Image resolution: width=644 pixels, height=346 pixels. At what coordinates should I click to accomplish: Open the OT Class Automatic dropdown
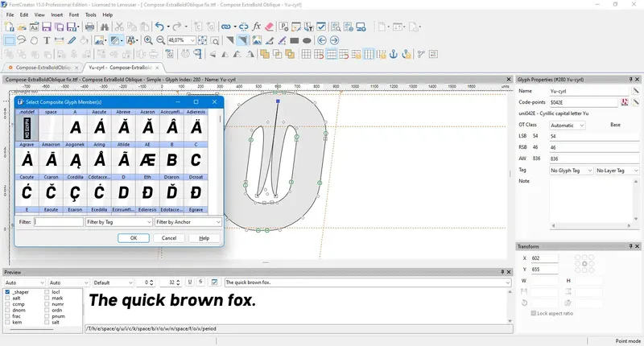(x=568, y=126)
